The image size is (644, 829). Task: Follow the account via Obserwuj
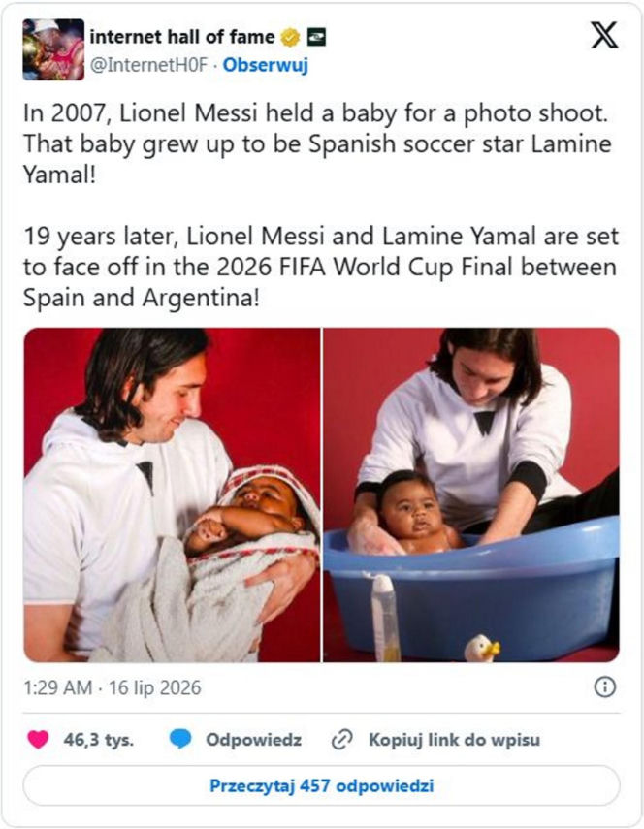266,65
